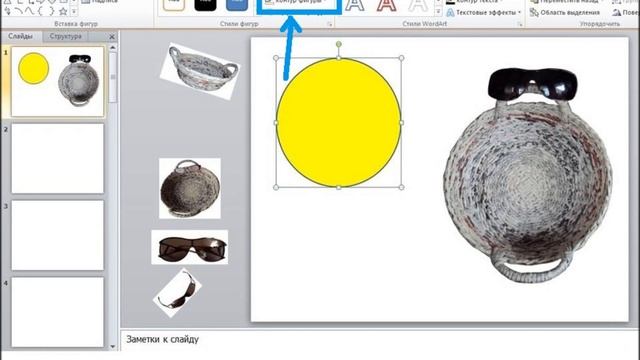Expand the WordArt styles gallery

[438, 12]
